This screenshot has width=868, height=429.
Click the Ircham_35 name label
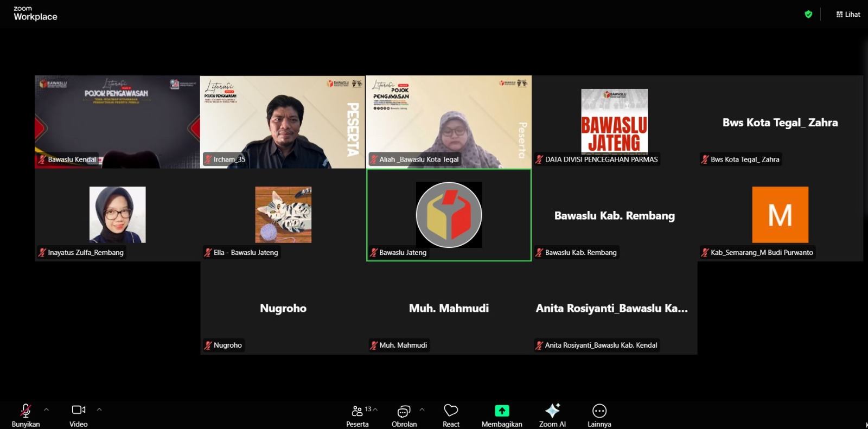[229, 159]
